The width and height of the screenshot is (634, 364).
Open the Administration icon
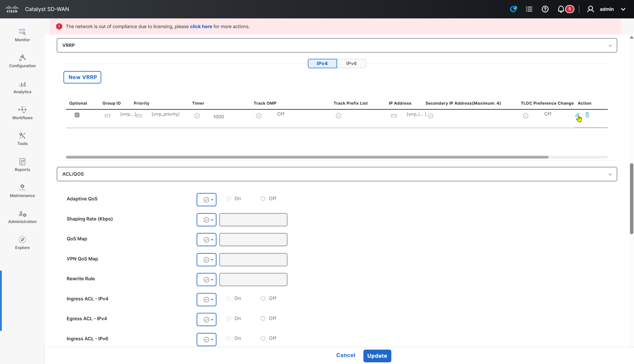tap(22, 214)
